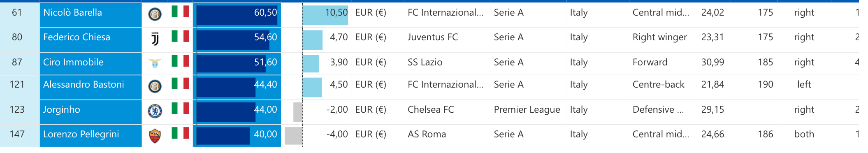Screen dimensions: 868x153
Task: Click the Italian flag in Jorginho's row
Action: pos(180,108)
